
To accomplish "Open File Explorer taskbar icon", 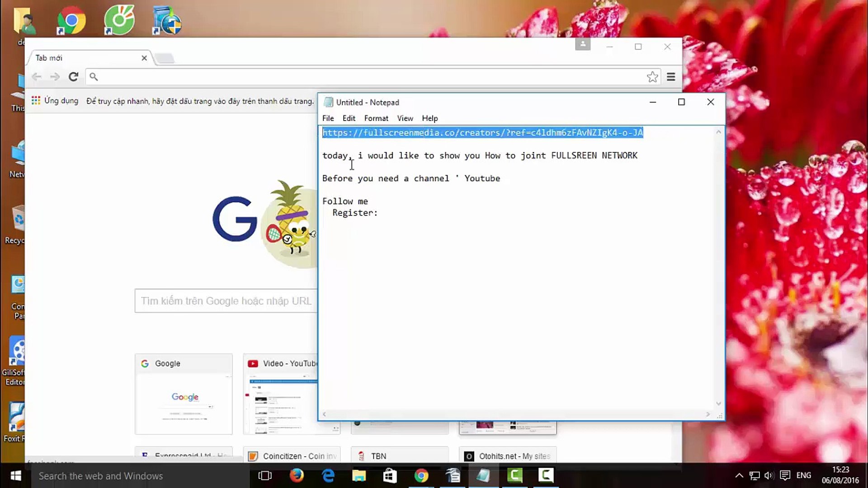I will (359, 475).
